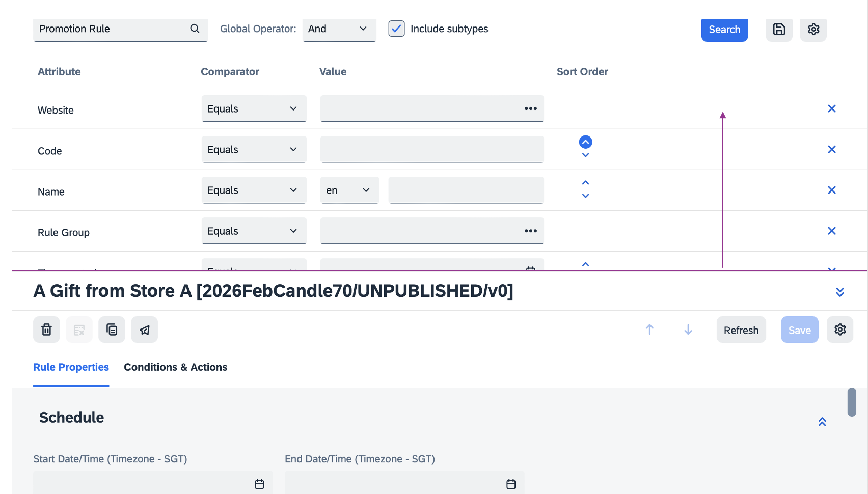
Task: Remove the Website attribute row
Action: pyautogui.click(x=831, y=109)
